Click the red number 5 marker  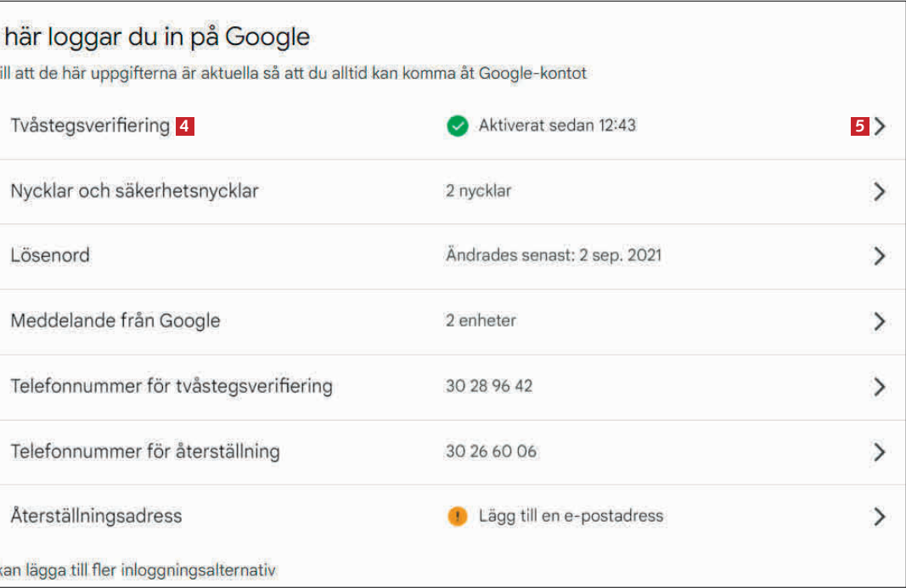tap(860, 126)
